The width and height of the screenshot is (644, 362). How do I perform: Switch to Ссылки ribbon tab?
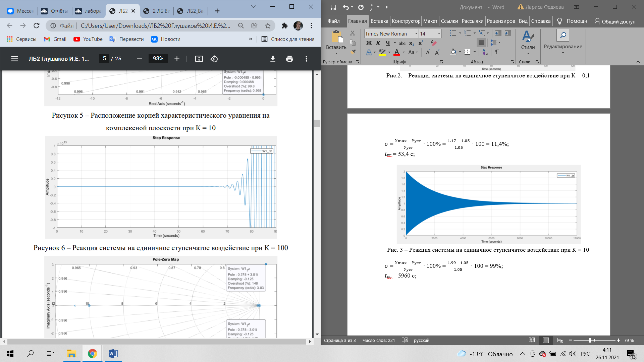449,21
